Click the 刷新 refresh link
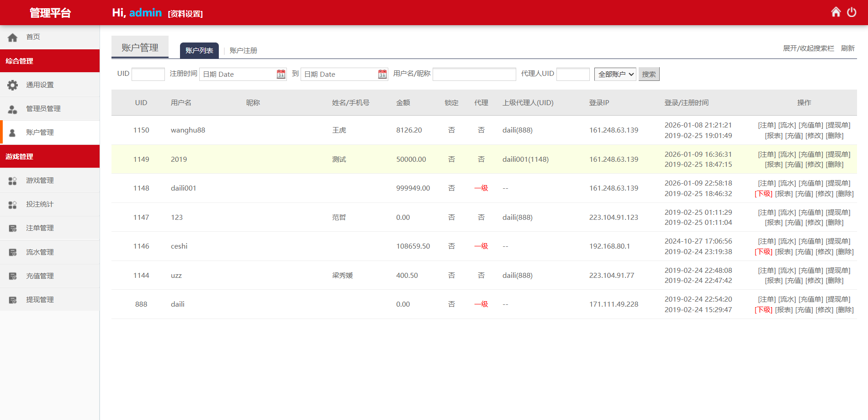 [847, 48]
